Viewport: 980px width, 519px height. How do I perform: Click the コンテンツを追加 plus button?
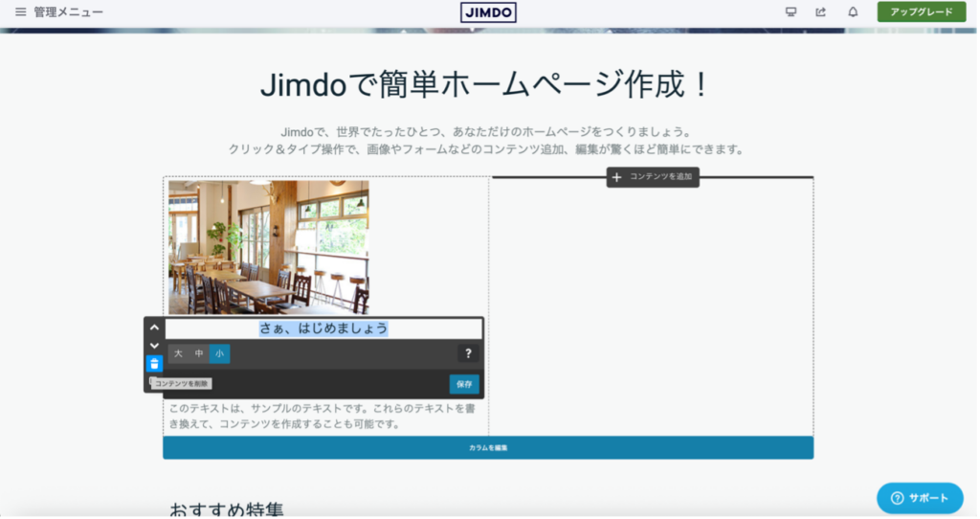655,177
